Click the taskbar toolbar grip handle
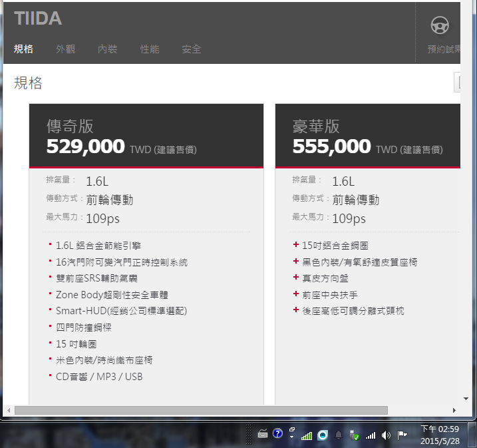Viewport: 477px width, 448px height. click(249, 435)
